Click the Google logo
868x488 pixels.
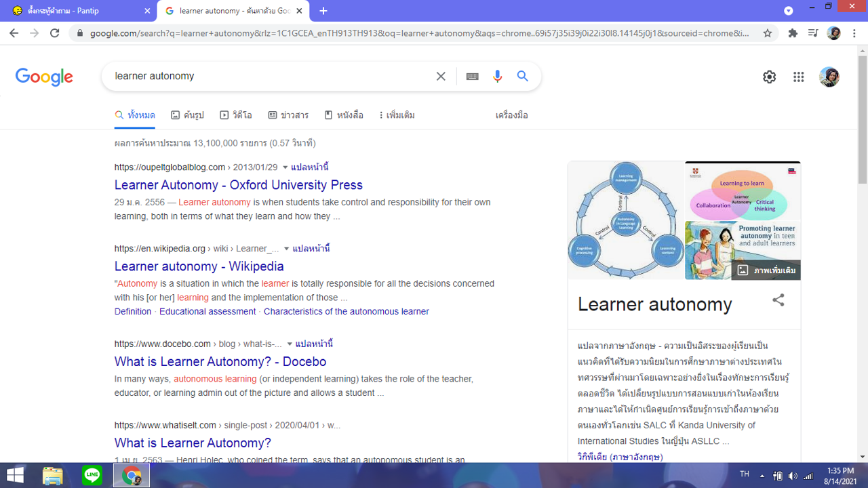(44, 77)
